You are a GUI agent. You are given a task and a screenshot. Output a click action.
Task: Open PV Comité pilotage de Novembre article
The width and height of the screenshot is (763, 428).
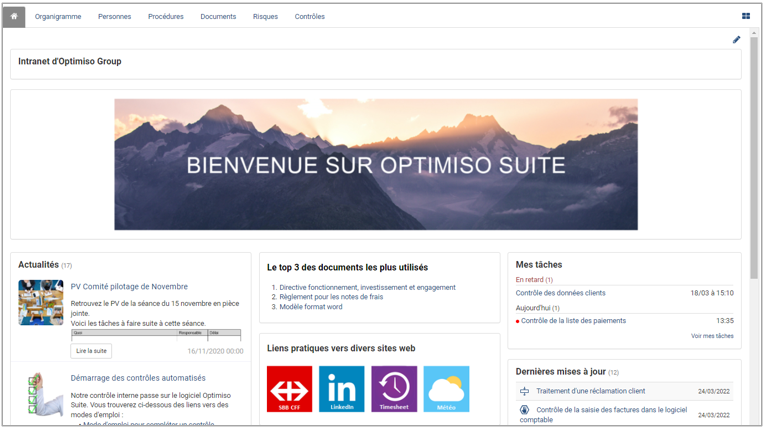click(x=129, y=287)
